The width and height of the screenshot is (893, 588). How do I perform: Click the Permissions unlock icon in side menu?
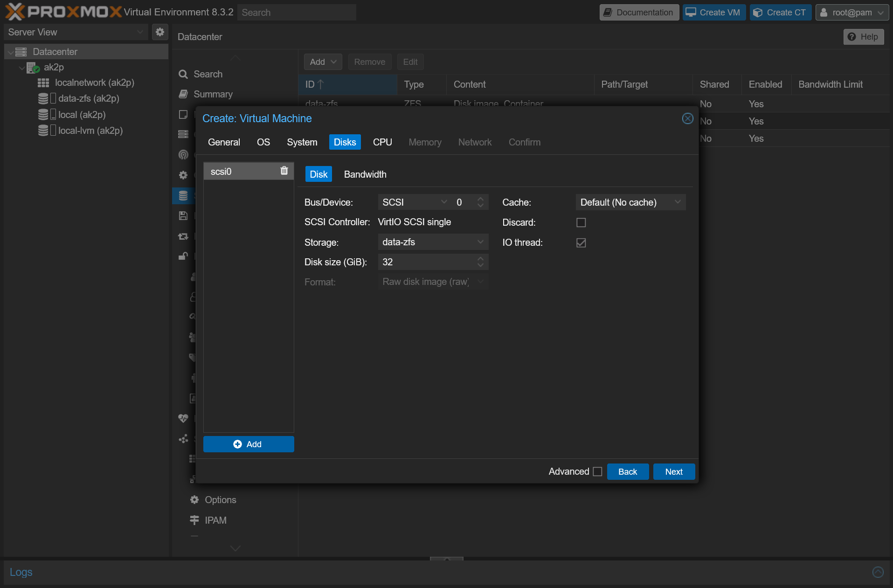click(183, 256)
